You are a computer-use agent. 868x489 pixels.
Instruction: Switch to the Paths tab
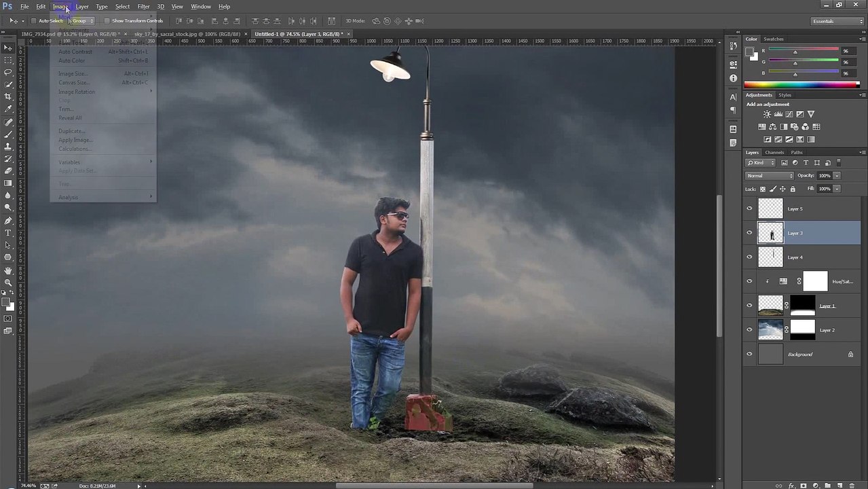point(797,152)
